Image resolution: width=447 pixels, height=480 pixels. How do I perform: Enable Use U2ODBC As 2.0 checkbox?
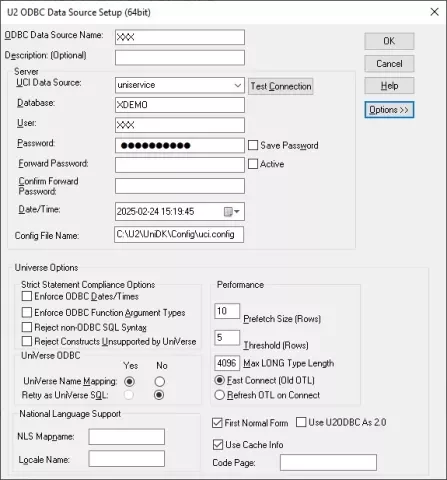[301, 422]
